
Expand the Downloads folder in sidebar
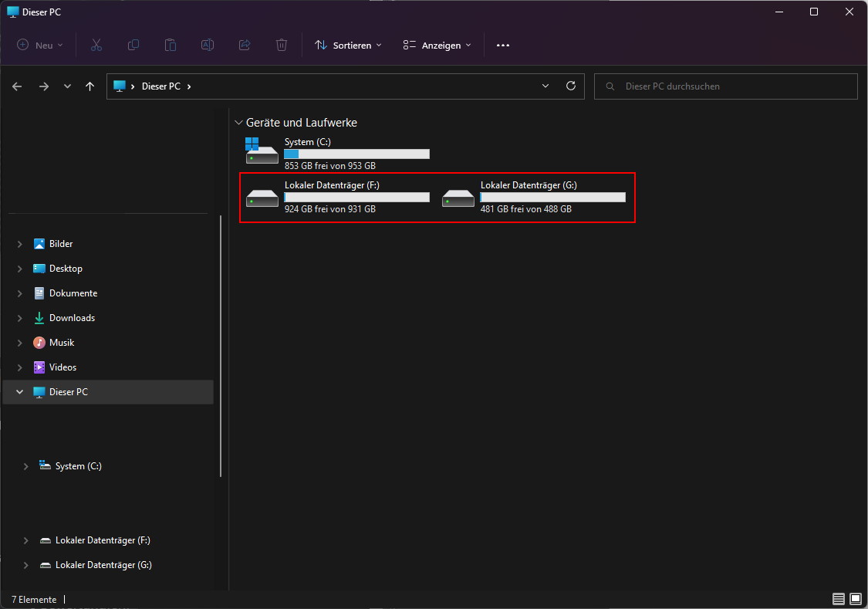(x=19, y=318)
